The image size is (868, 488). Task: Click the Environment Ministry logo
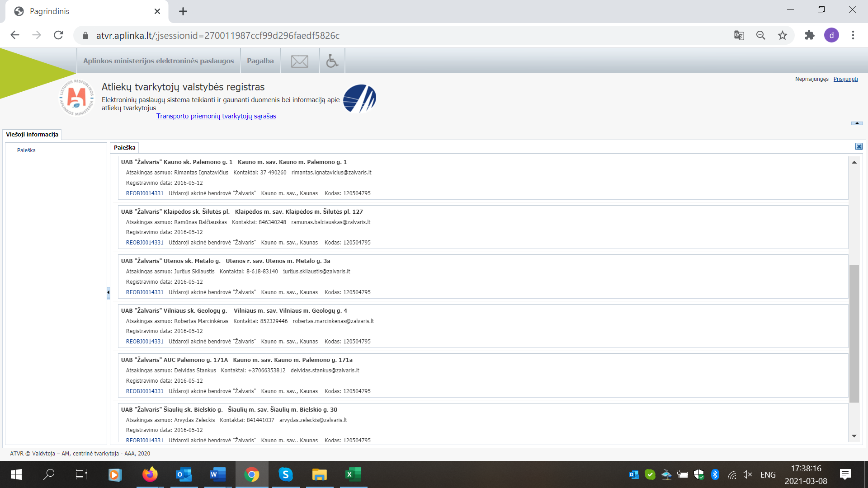point(76,98)
